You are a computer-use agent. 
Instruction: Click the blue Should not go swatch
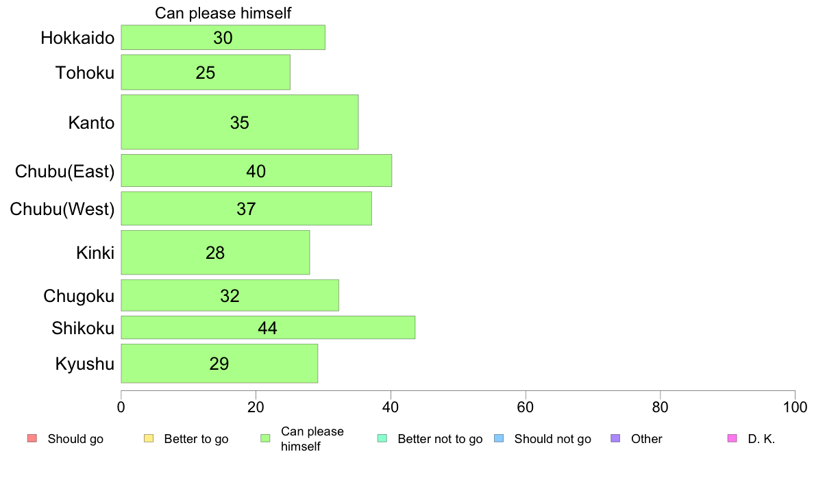(499, 438)
